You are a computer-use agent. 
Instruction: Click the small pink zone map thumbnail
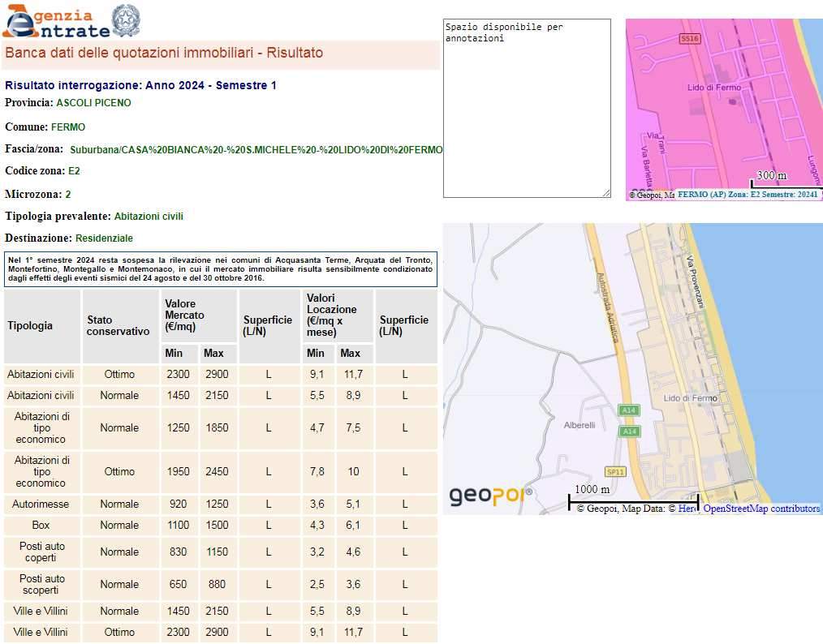pos(724,109)
